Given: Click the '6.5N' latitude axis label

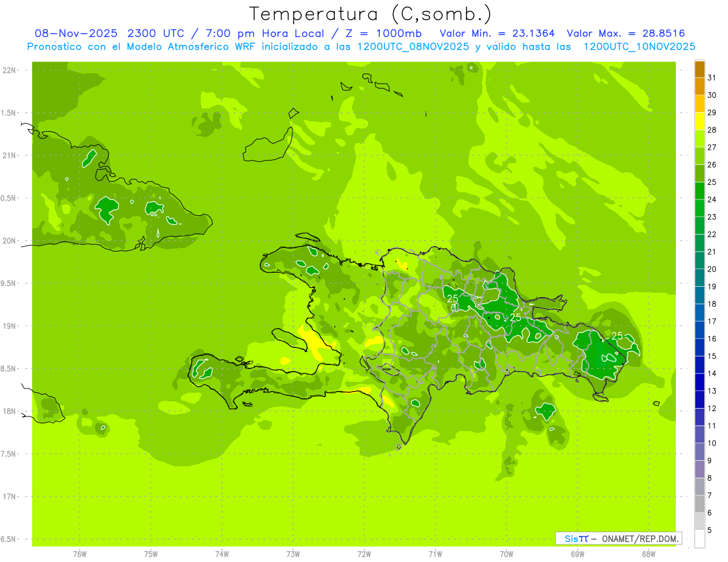Looking at the screenshot, I should (10, 539).
